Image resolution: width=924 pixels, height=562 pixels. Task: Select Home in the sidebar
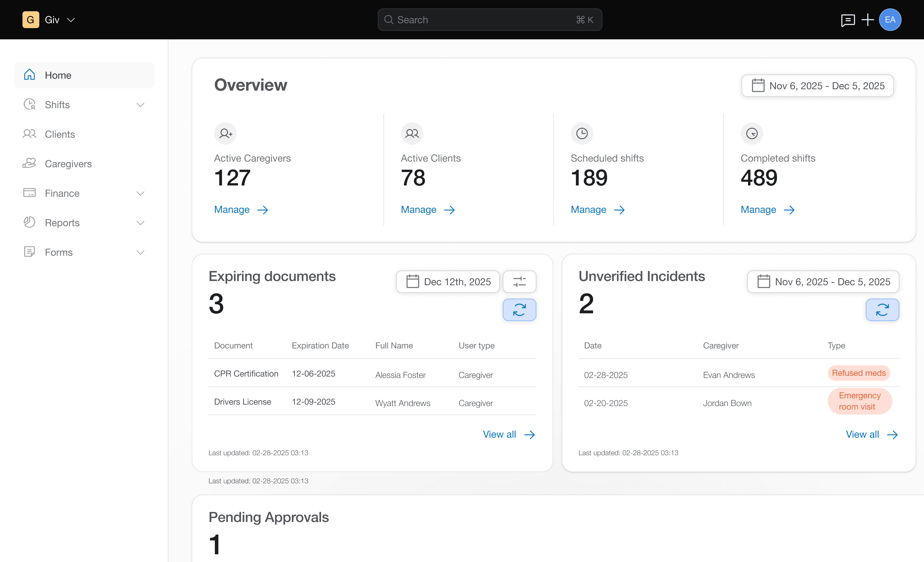click(58, 75)
